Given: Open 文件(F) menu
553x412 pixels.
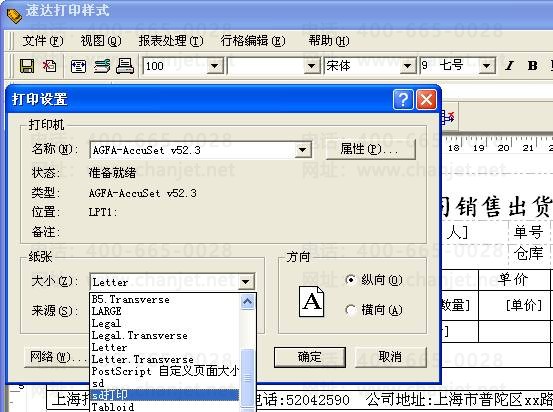Looking at the screenshot, I should (43, 41).
